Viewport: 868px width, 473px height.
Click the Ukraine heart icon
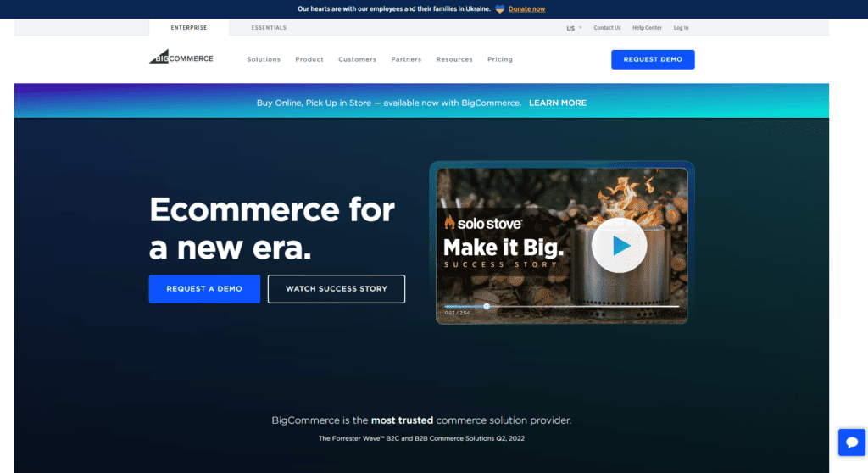coord(500,8)
